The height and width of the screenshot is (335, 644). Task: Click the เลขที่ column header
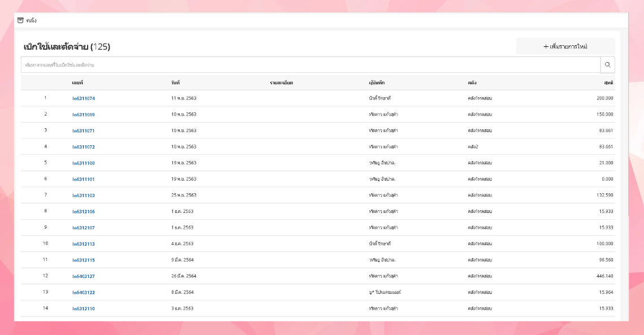point(77,83)
